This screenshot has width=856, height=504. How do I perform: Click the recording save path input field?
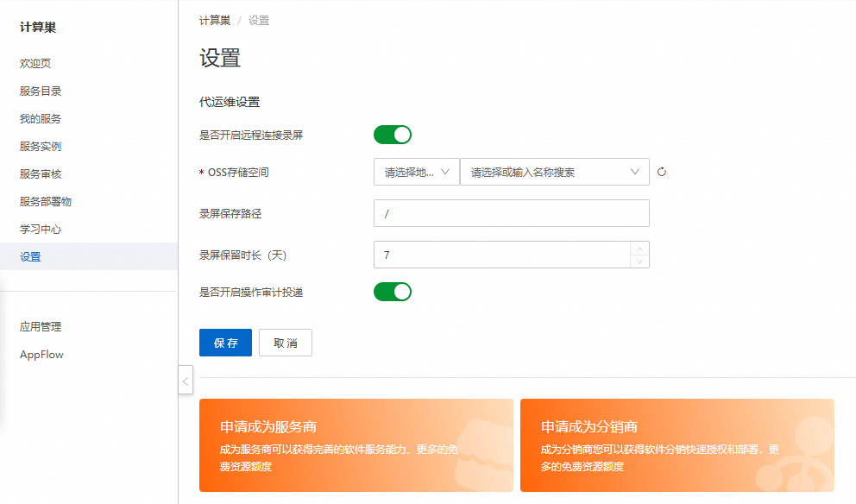(x=512, y=213)
